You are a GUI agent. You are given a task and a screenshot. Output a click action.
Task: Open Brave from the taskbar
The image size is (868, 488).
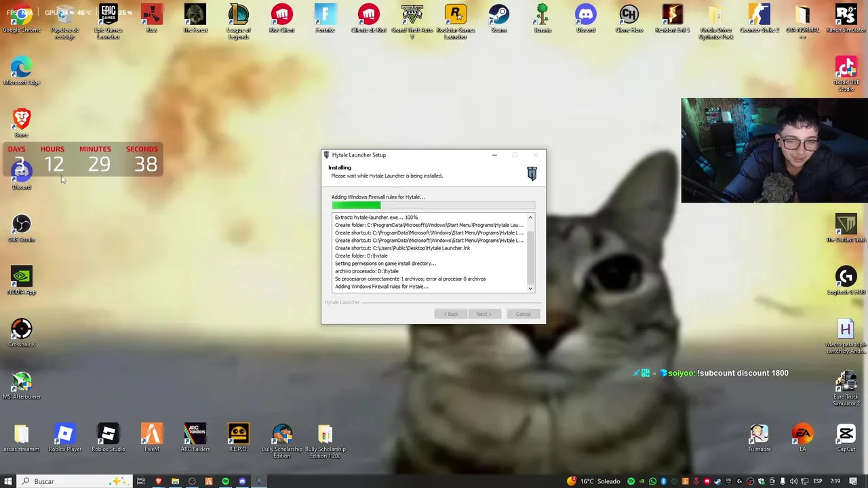(158, 481)
